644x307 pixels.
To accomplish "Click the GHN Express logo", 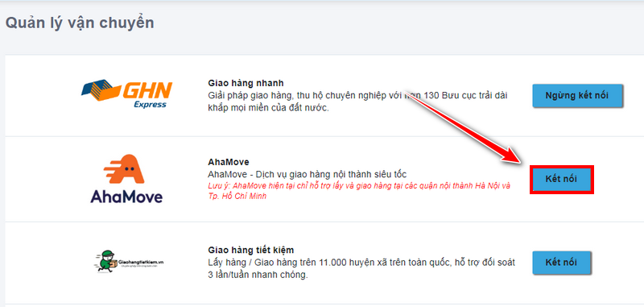I will pyautogui.click(x=126, y=94).
